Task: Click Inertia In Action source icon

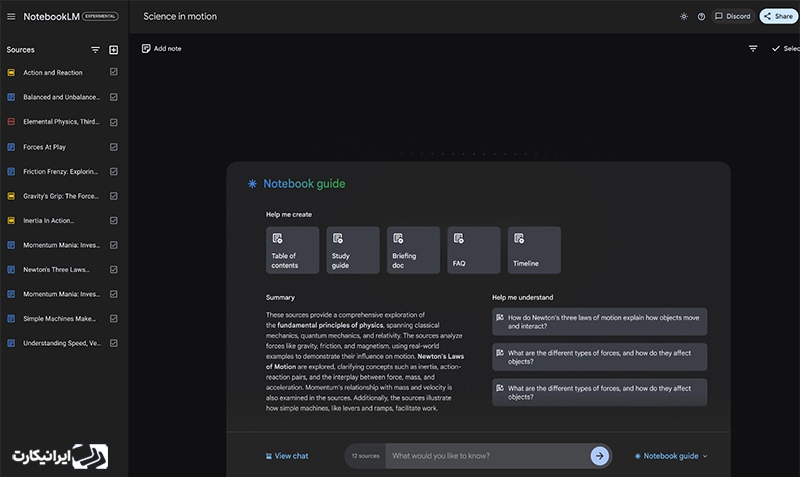Action: 11,220
